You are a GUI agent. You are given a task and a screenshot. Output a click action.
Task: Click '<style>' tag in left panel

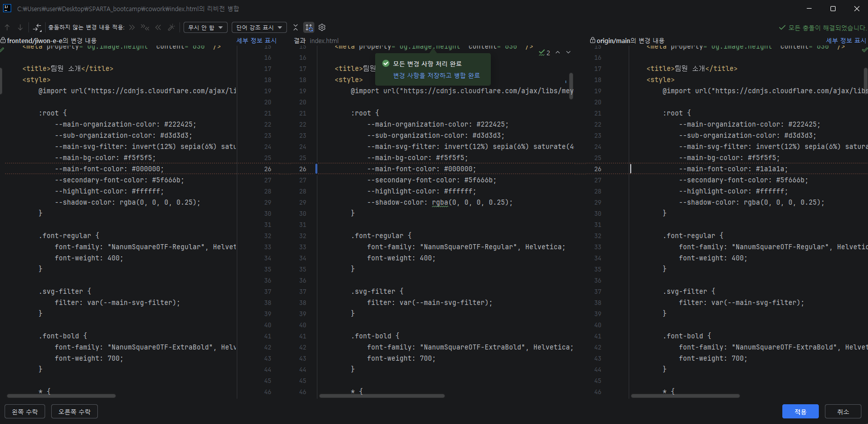click(37, 80)
